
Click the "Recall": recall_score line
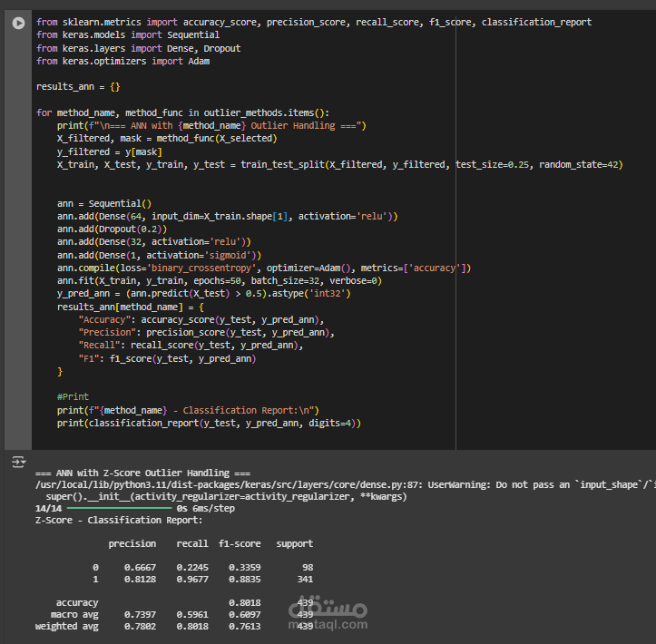[x=191, y=346]
